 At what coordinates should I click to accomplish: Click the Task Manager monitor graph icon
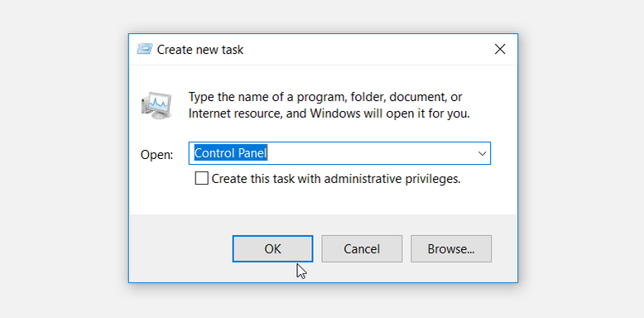pos(156,106)
